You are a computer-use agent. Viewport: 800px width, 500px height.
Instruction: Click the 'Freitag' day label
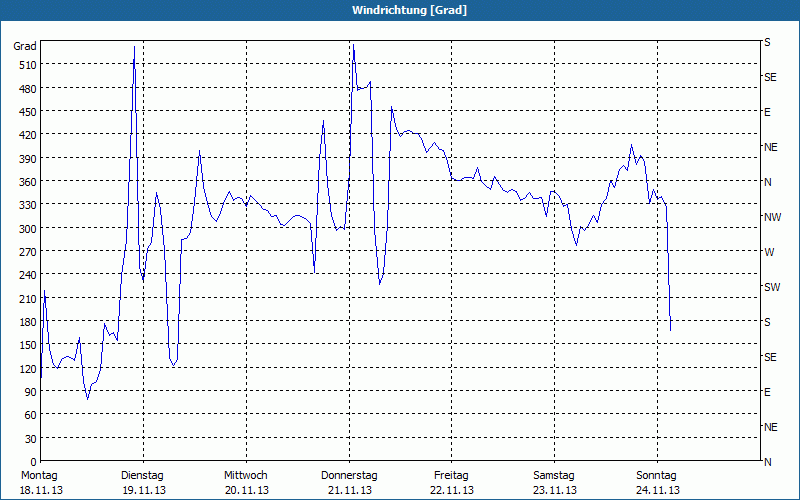(451, 476)
